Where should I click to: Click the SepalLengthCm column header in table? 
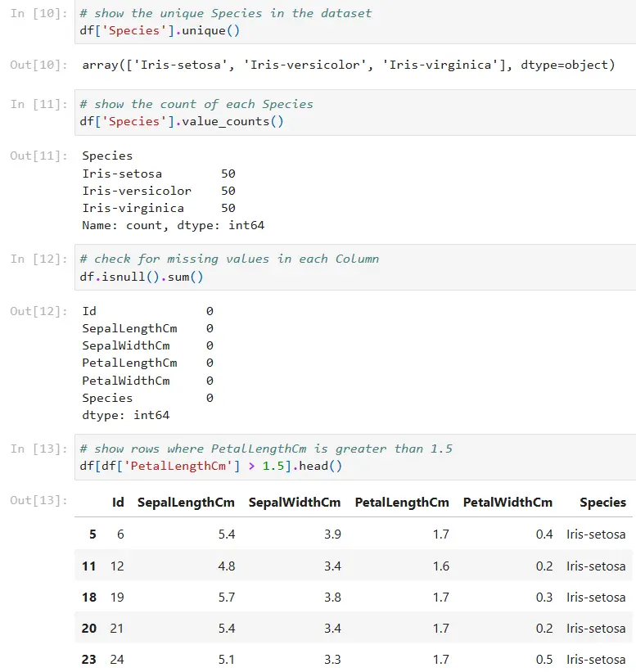pyautogui.click(x=186, y=503)
